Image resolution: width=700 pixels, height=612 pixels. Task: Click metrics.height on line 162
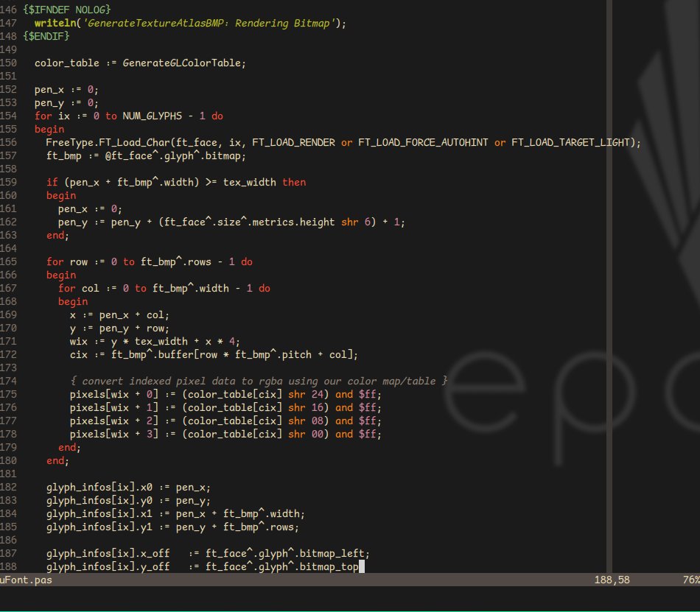point(293,222)
